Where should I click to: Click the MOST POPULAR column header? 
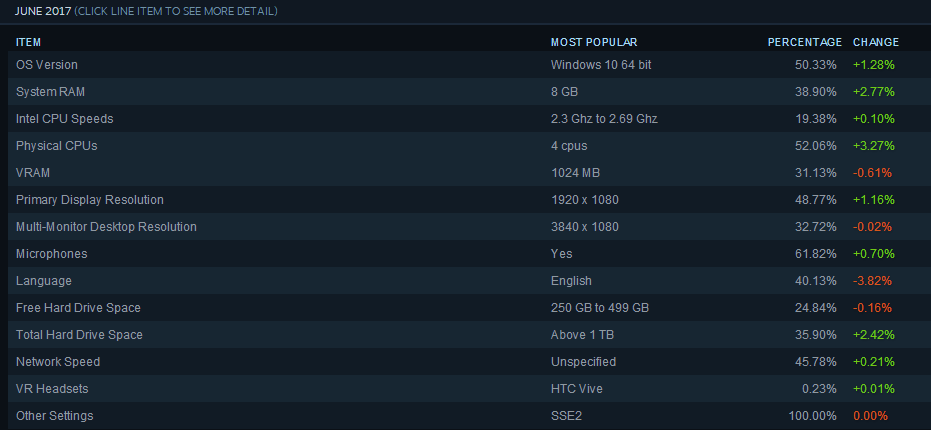(594, 42)
